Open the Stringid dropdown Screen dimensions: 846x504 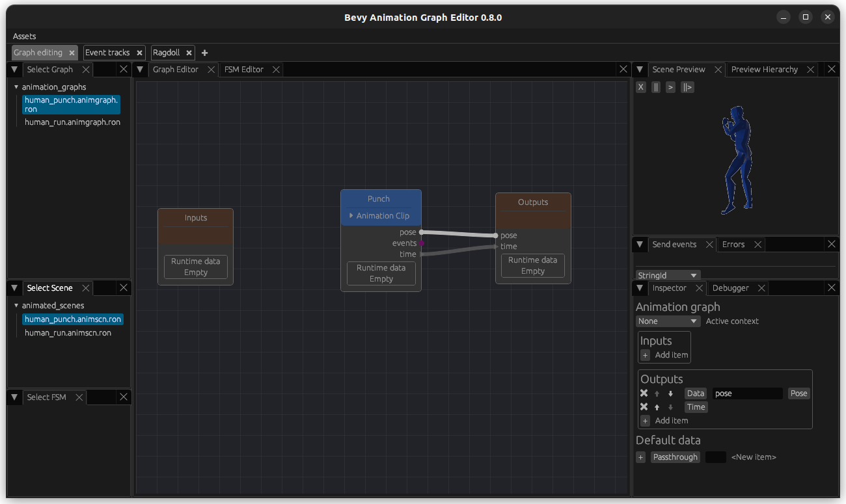[x=668, y=275]
